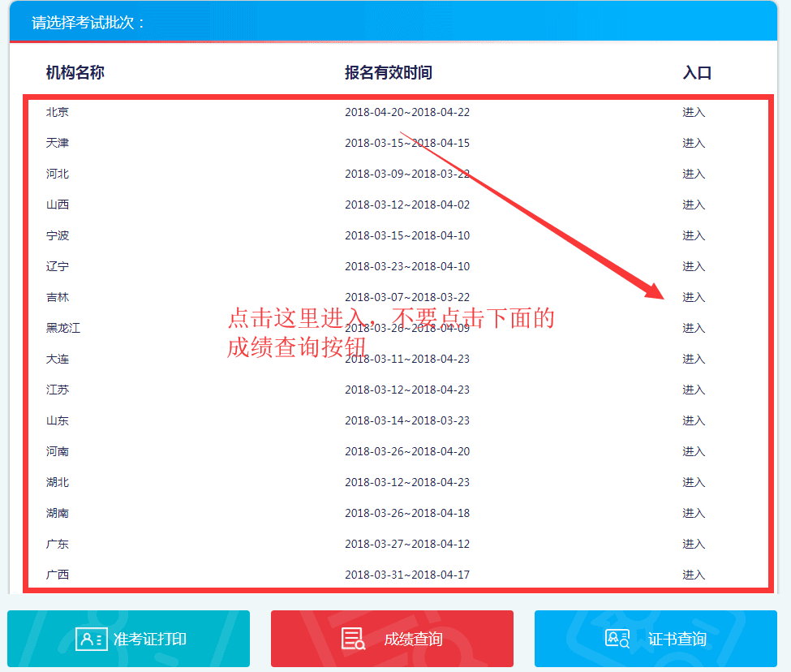Enter the 黑龙江 exam batch

click(x=694, y=328)
